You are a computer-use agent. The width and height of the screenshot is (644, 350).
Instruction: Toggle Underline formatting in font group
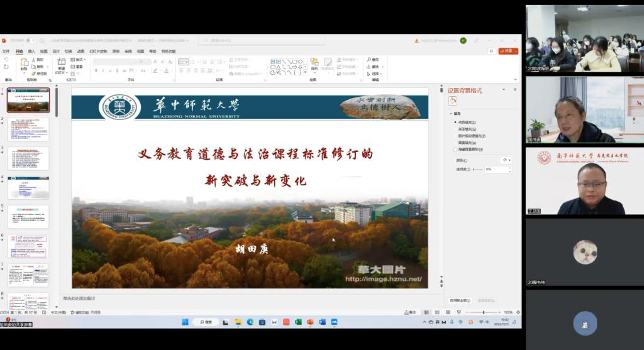[110, 70]
